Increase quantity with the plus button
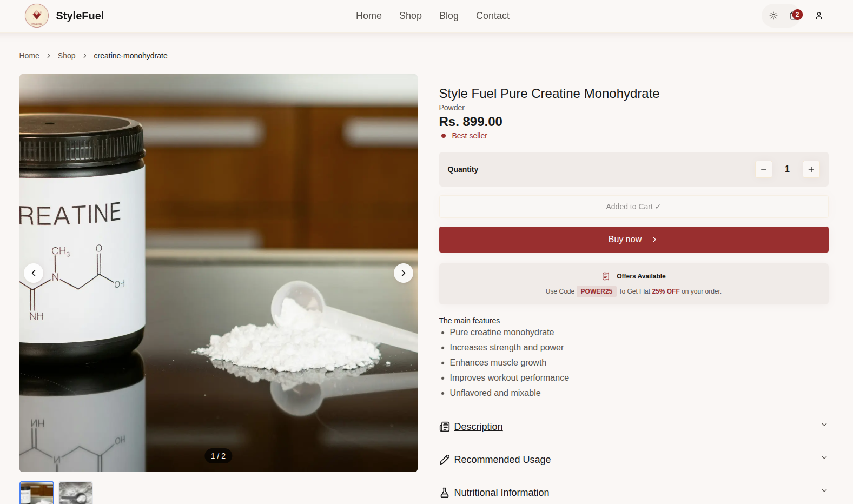 click(811, 169)
